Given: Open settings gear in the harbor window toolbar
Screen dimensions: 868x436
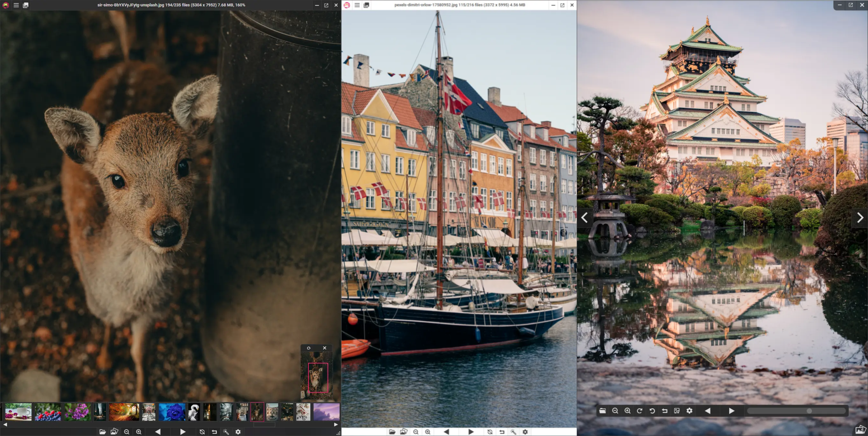Looking at the screenshot, I should [525, 432].
